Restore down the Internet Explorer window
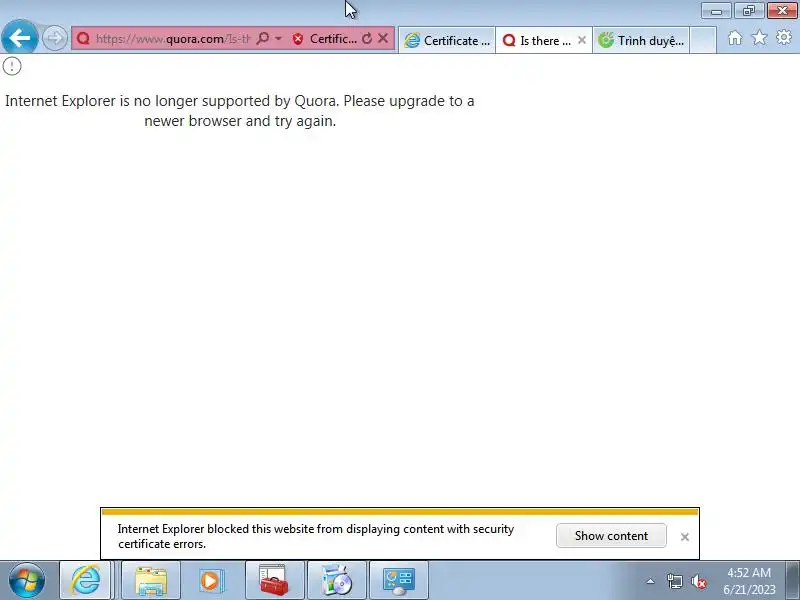Screen dimensions: 800x600 pyautogui.click(x=748, y=11)
